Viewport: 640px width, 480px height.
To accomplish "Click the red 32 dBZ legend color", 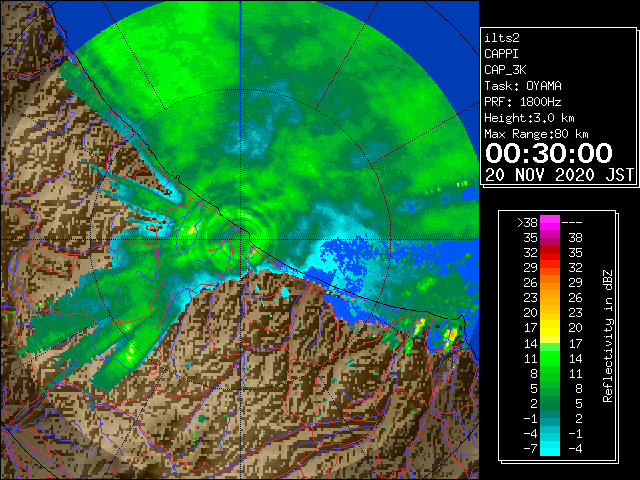I will tap(550, 253).
